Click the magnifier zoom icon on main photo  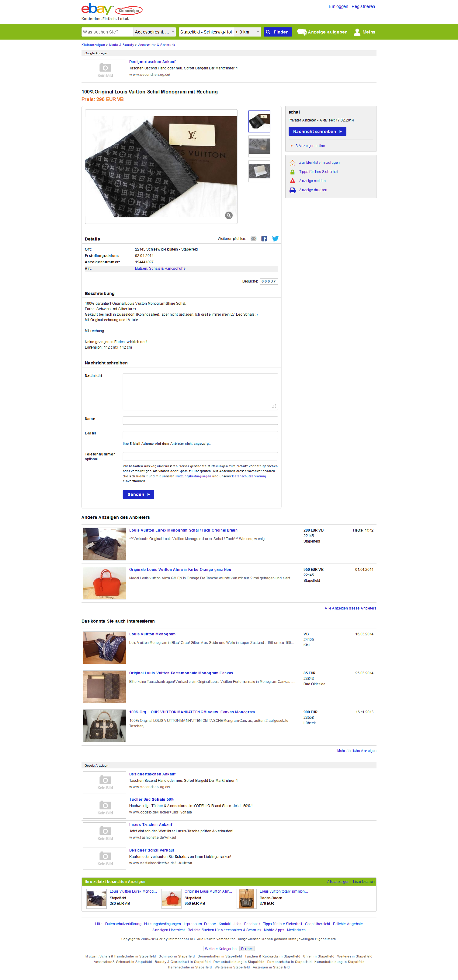tap(229, 215)
